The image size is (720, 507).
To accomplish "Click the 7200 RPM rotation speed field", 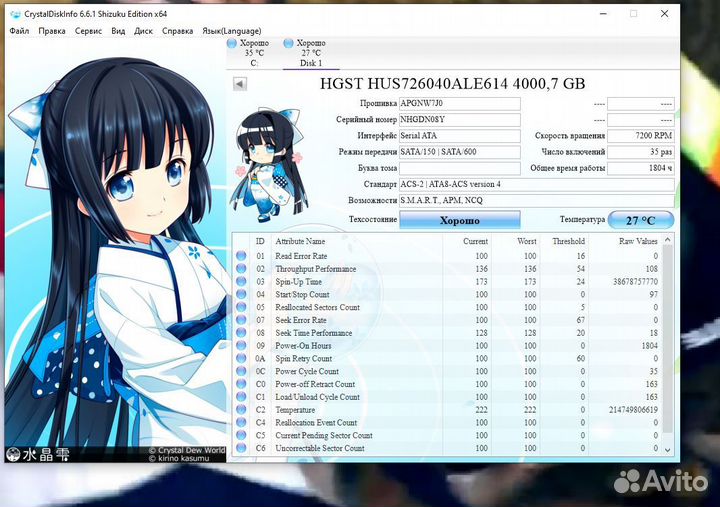I will [641, 136].
